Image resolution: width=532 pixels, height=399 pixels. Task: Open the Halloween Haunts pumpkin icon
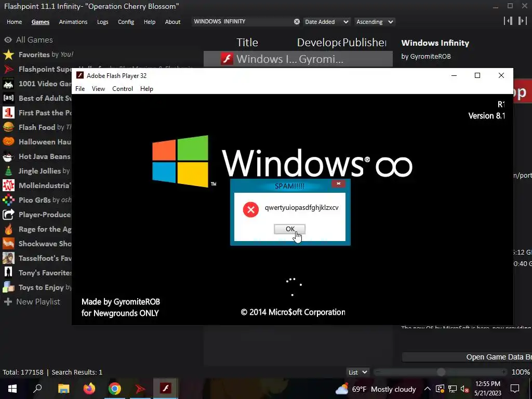coord(8,142)
